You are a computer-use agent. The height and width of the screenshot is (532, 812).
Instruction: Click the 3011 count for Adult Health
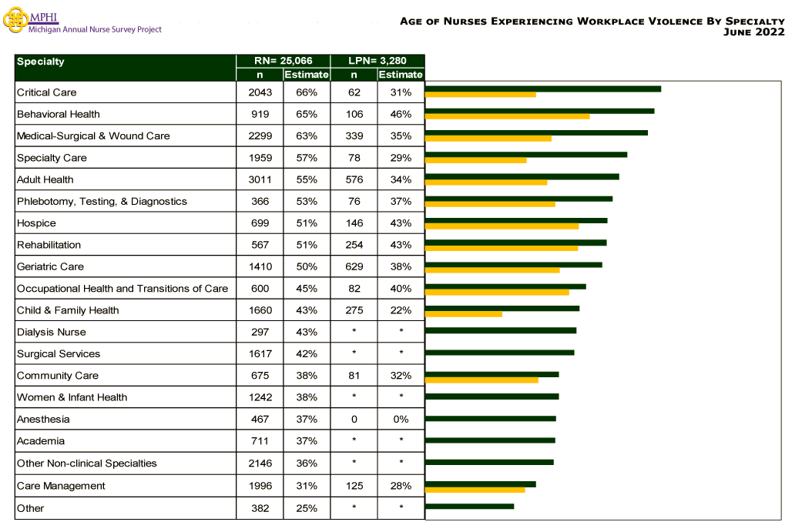click(260, 179)
